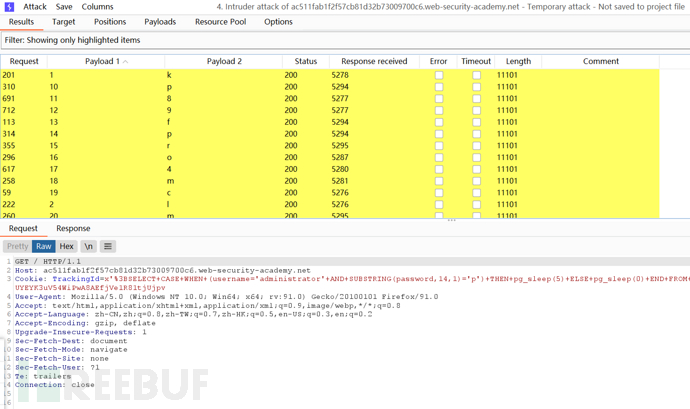
Task: Click payload 2 value 'c' in row 59
Action: point(169,193)
